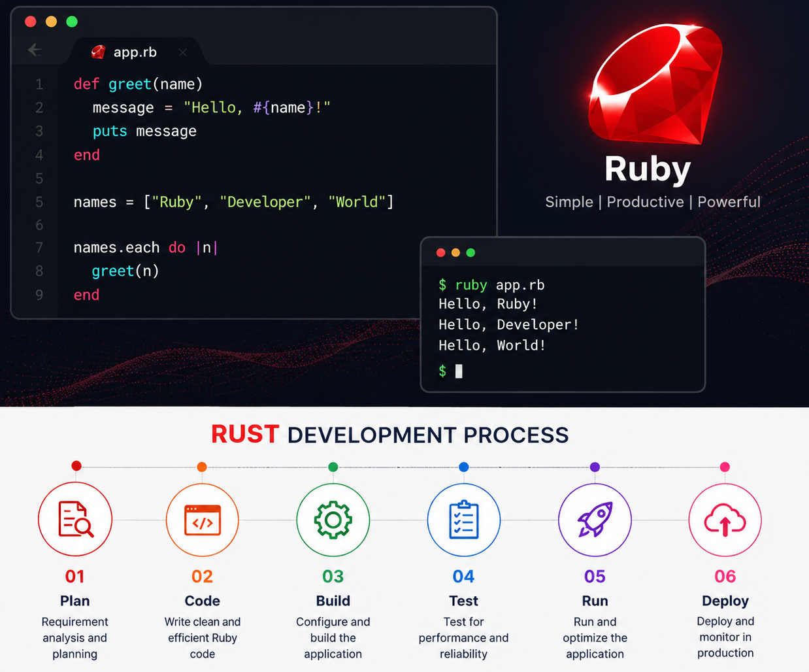Click 'DEVELOPMENT PROCESS' in the heading
The height and width of the screenshot is (672, 809).
click(428, 435)
